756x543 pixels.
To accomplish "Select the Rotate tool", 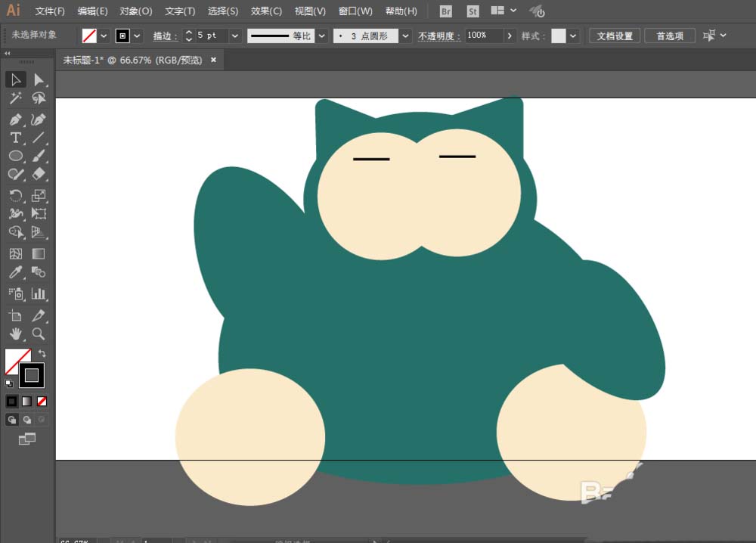I will [15, 195].
